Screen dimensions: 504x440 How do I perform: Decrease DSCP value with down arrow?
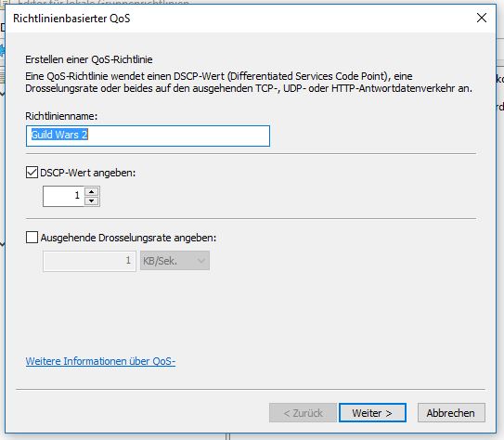pos(92,201)
